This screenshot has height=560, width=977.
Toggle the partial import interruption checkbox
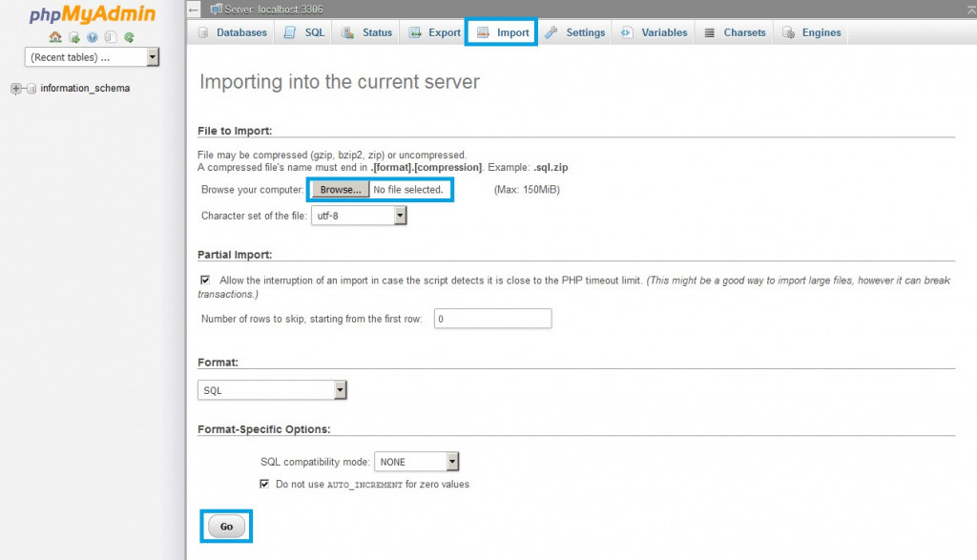point(205,279)
